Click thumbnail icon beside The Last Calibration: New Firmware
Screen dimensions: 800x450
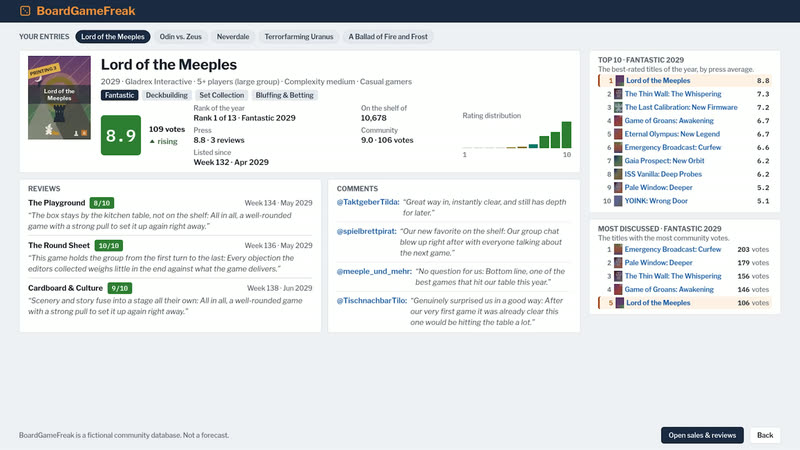(618, 107)
